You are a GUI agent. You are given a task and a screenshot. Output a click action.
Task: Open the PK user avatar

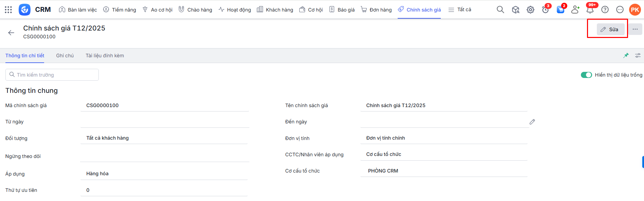point(635,10)
